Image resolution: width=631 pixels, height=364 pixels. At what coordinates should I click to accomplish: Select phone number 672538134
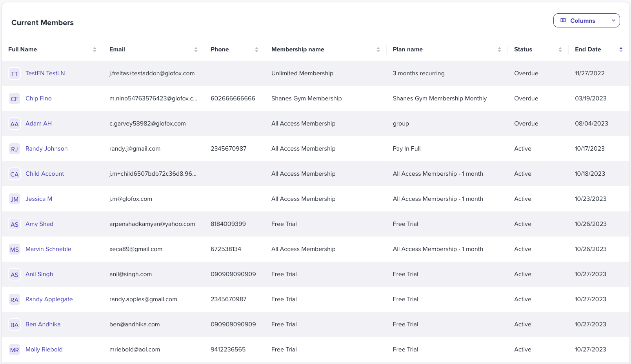point(226,249)
